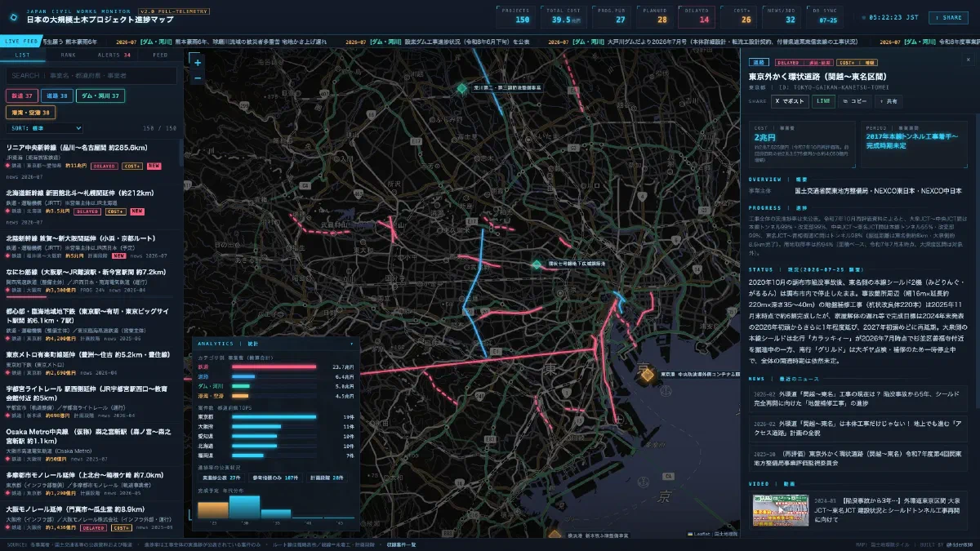This screenshot has height=551, width=980.
Task: Switch to the RANK tab
Action: coord(69,55)
